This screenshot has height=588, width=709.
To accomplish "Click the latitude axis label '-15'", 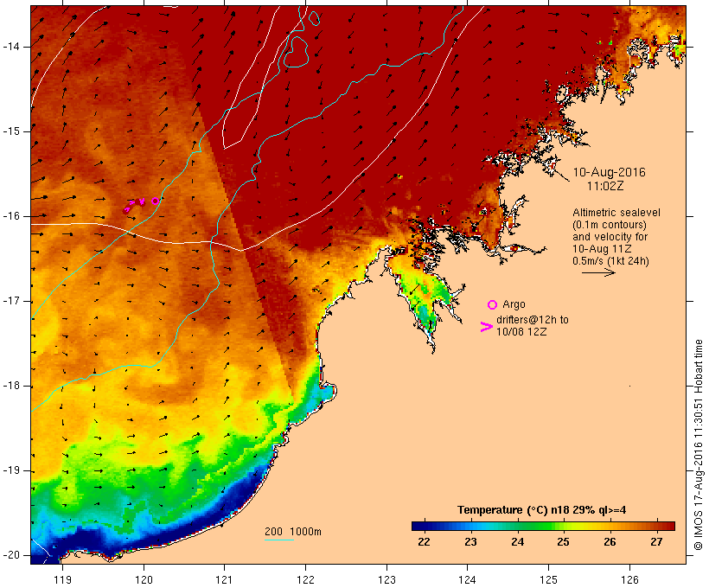I will (x=10, y=131).
